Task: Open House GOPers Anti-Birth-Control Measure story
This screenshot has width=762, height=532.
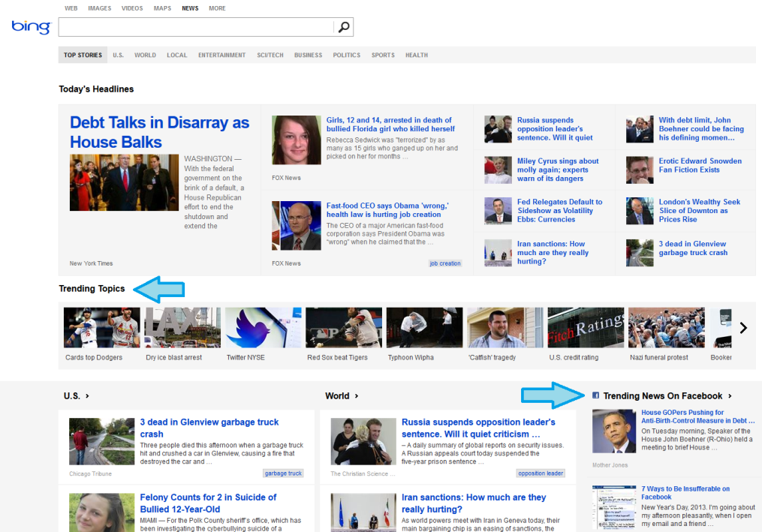Action: click(698, 416)
